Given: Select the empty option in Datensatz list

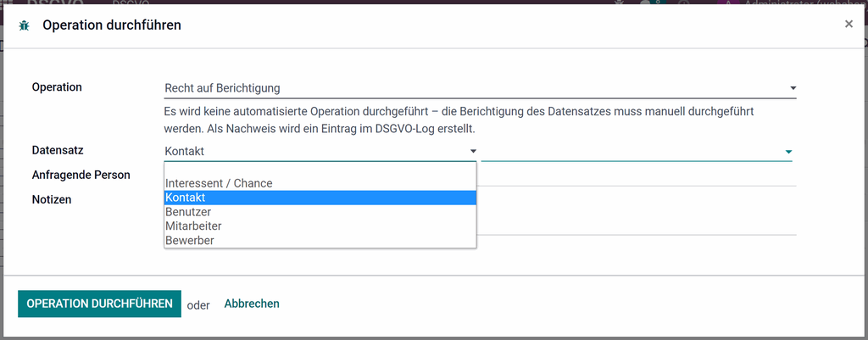Looking at the screenshot, I should pos(320,170).
